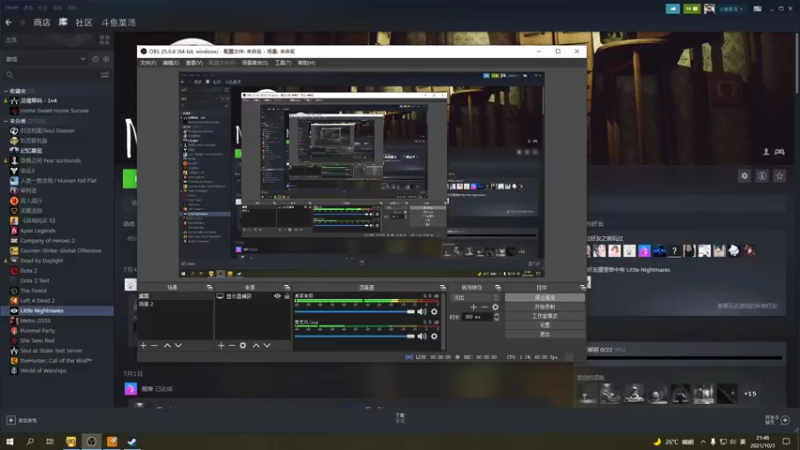Pop out the OBS Sources dock panel

287,287
